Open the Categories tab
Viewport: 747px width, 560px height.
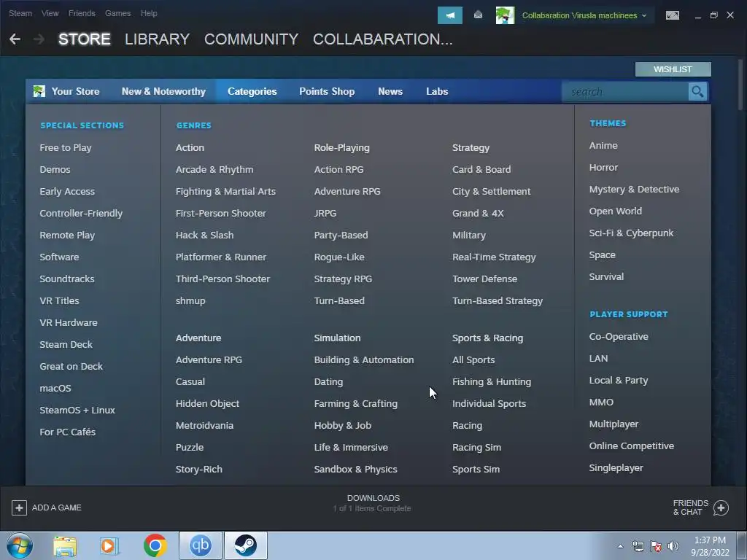pyautogui.click(x=252, y=91)
